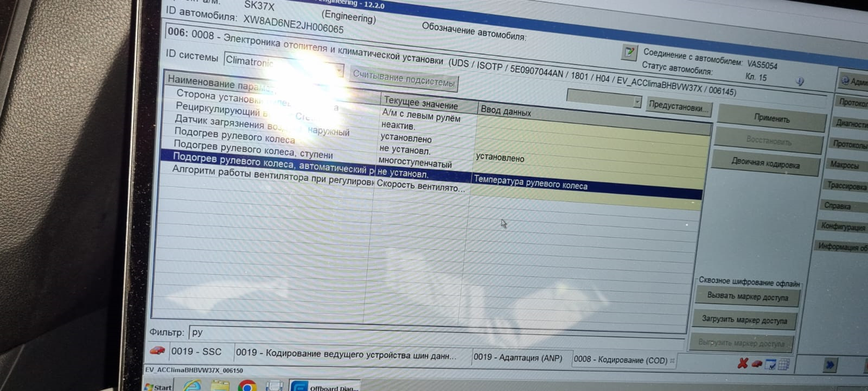Open the Трассировка side menu item
This screenshot has height=391, width=868.
(846, 186)
